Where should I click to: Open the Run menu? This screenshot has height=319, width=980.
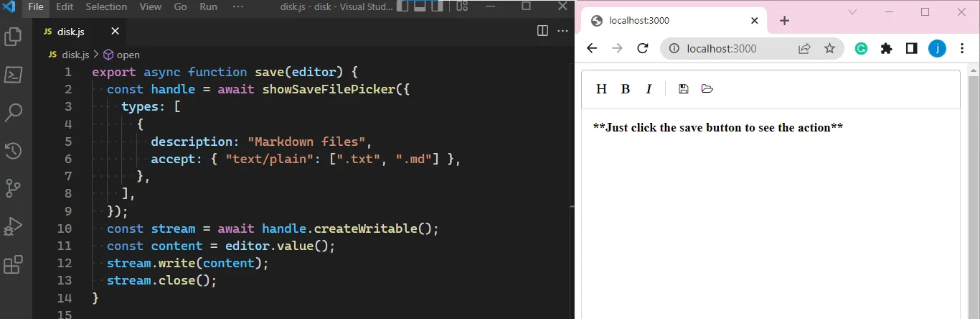click(208, 6)
